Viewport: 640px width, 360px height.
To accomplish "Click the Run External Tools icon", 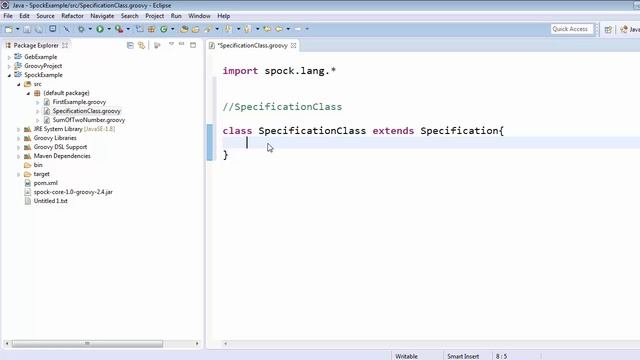I will (x=119, y=29).
